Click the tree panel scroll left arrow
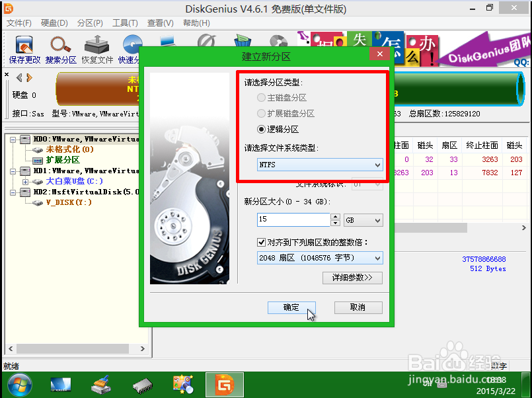The height and width of the screenshot is (398, 532). (11, 348)
